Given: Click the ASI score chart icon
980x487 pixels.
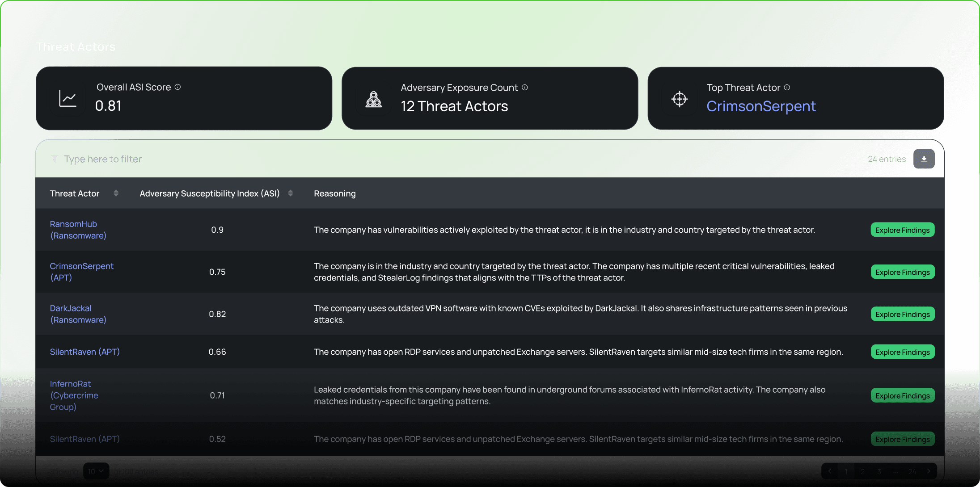Looking at the screenshot, I should tap(68, 99).
